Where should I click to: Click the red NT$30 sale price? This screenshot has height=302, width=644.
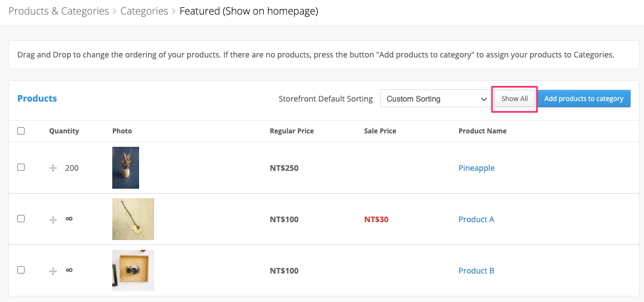(376, 219)
